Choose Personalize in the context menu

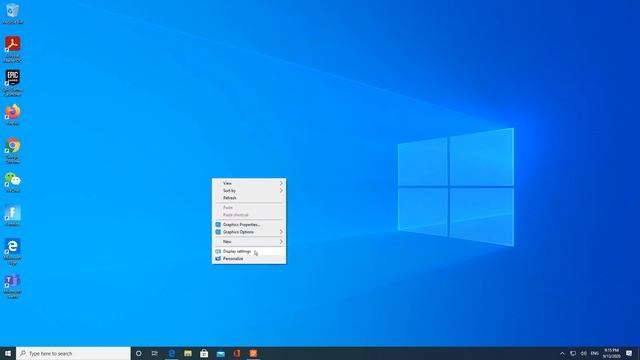pos(249,259)
